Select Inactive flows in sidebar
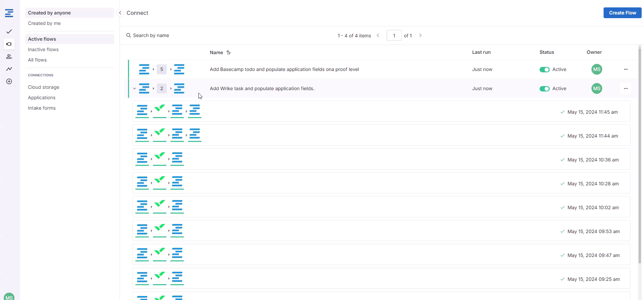Screen dimensions: 644x300 click(43, 49)
